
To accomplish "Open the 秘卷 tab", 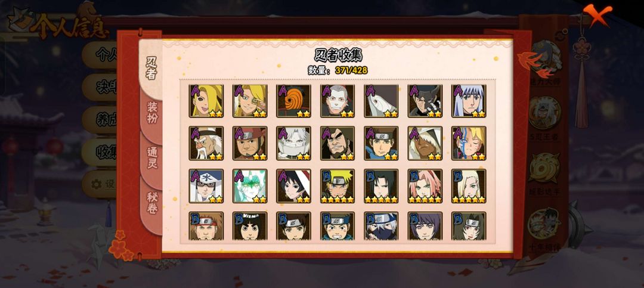I will (152, 203).
